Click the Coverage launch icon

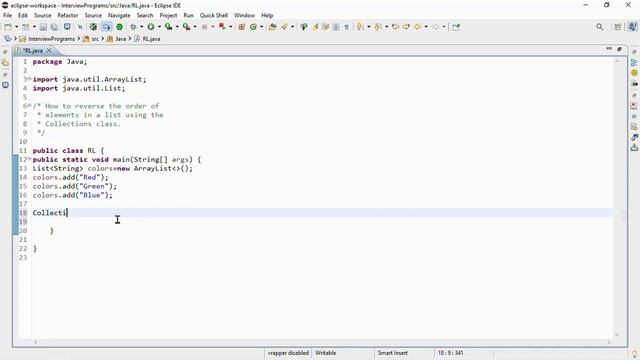(168, 27)
